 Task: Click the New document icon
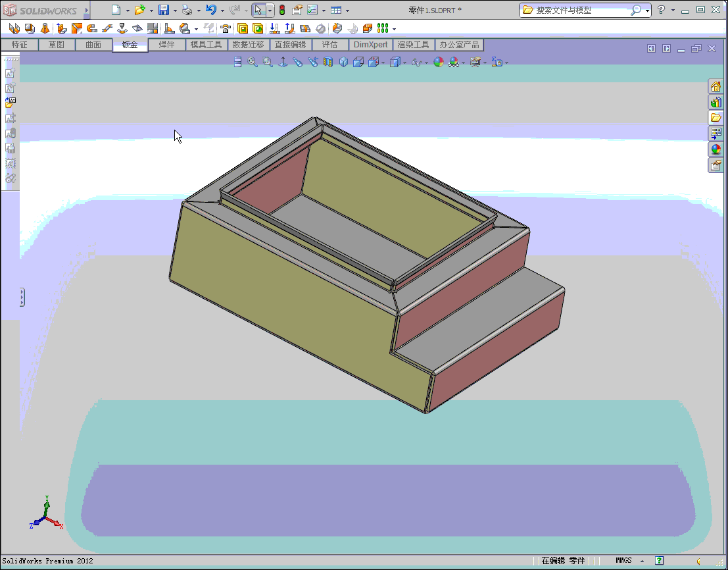coord(116,10)
